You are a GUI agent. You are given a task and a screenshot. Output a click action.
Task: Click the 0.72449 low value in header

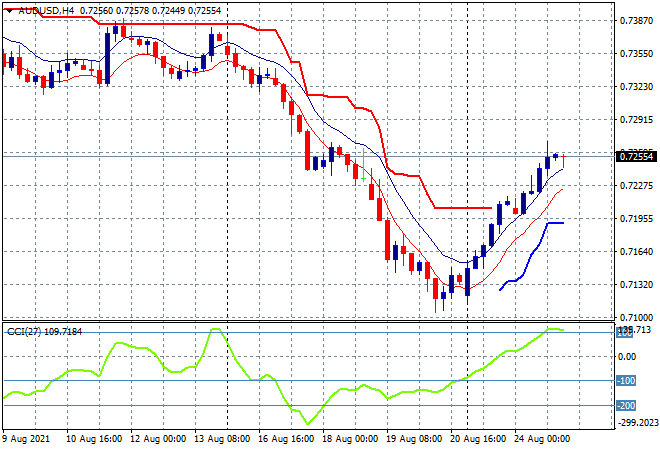click(x=168, y=11)
